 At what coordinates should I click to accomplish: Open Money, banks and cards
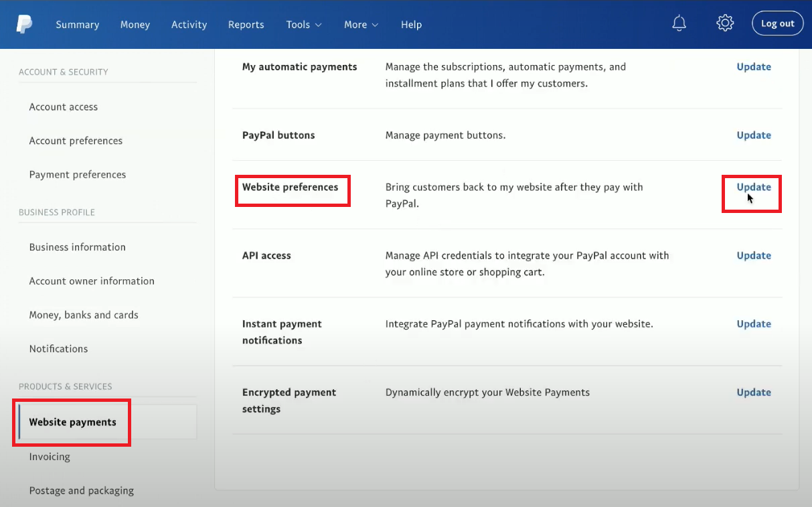click(x=84, y=315)
